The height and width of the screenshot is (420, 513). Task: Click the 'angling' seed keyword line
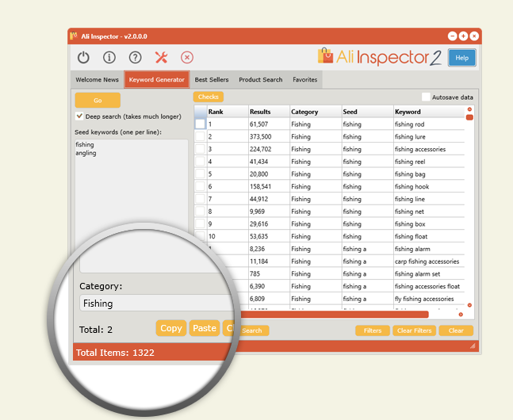click(86, 153)
